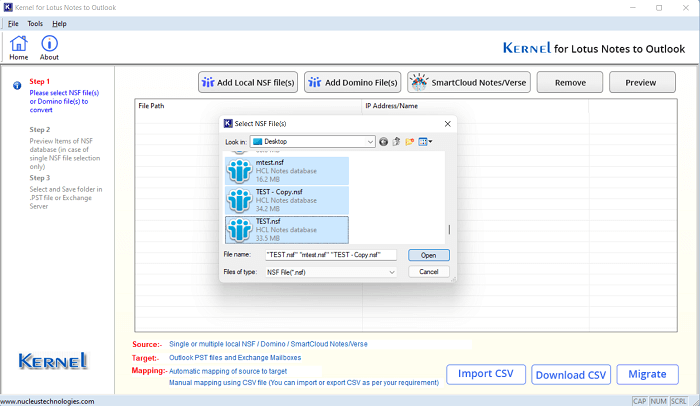The width and height of the screenshot is (700, 406).
Task: Open SmartCloud Notes/Verse option
Action: [x=469, y=82]
